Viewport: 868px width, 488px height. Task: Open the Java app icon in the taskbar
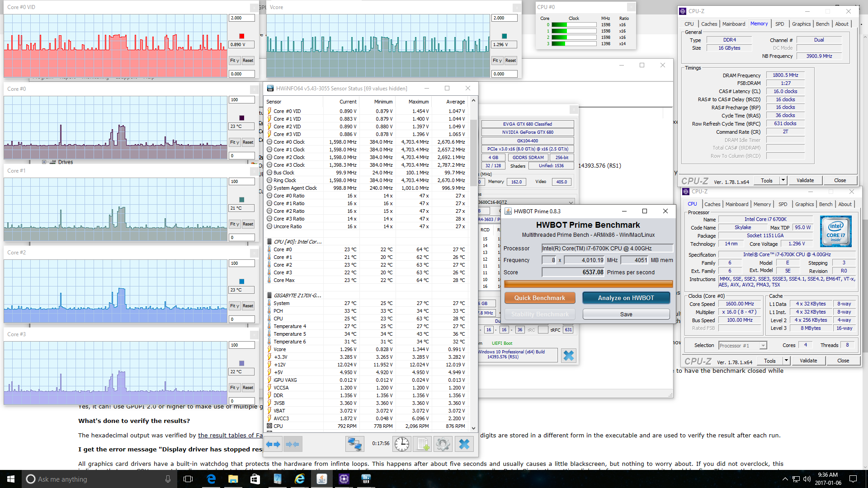[322, 479]
